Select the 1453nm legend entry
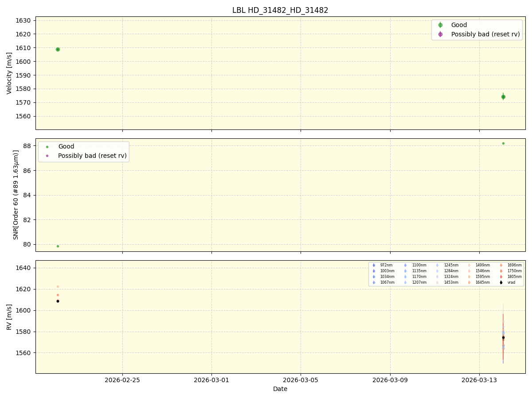Viewport: 532px width, 399px height. pyautogui.click(x=438, y=282)
